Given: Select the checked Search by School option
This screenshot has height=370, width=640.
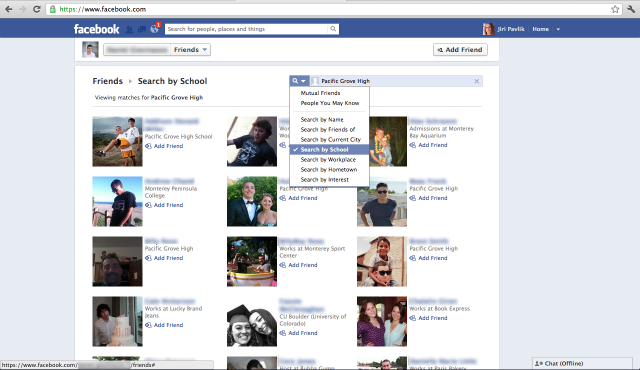Looking at the screenshot, I should 329,150.
